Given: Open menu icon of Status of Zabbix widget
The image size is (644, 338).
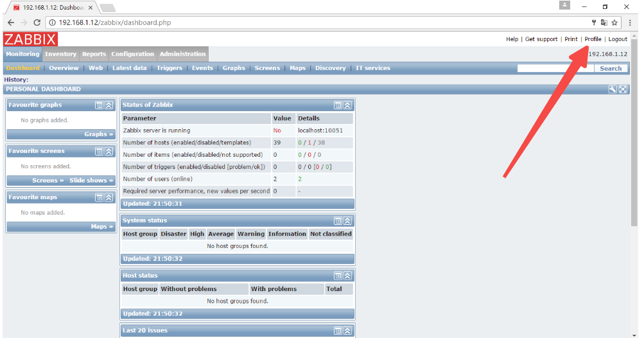Looking at the screenshot, I should 338,105.
